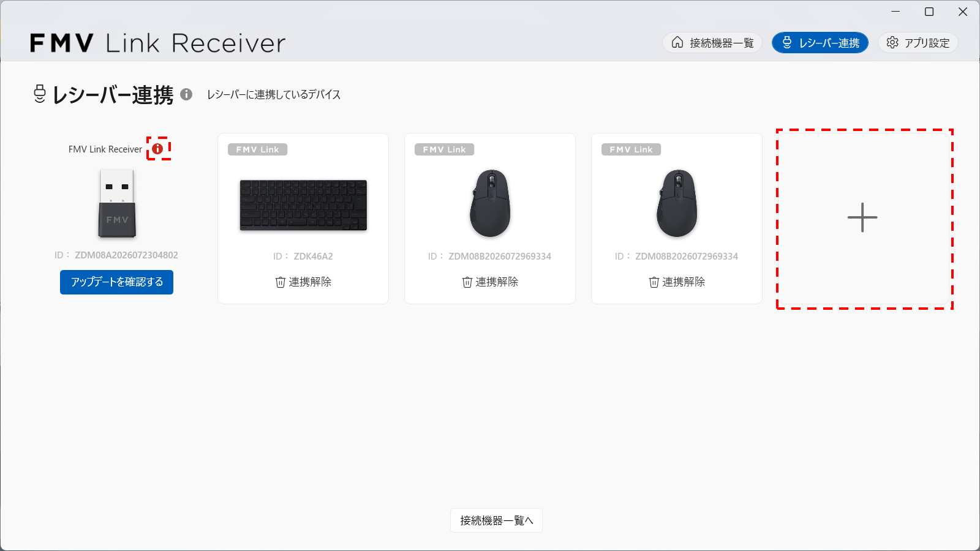This screenshot has height=551, width=980.
Task: Click the red info icon next to FMV Link Receiver
Action: coord(158,149)
